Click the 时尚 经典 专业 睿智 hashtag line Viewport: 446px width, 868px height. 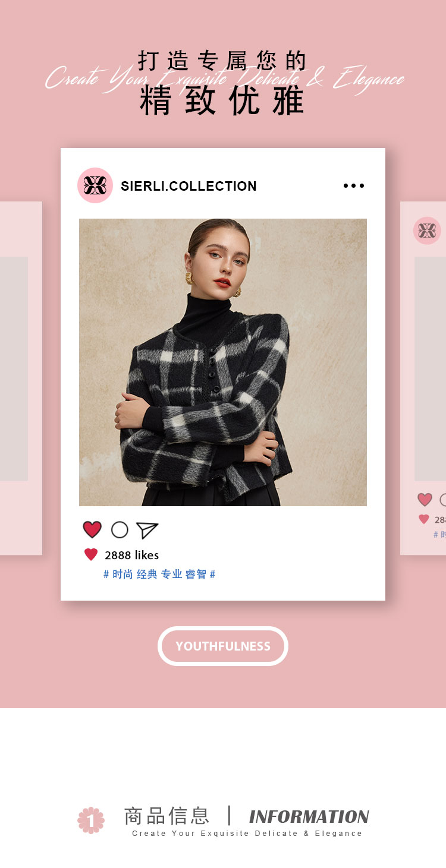coord(159,574)
